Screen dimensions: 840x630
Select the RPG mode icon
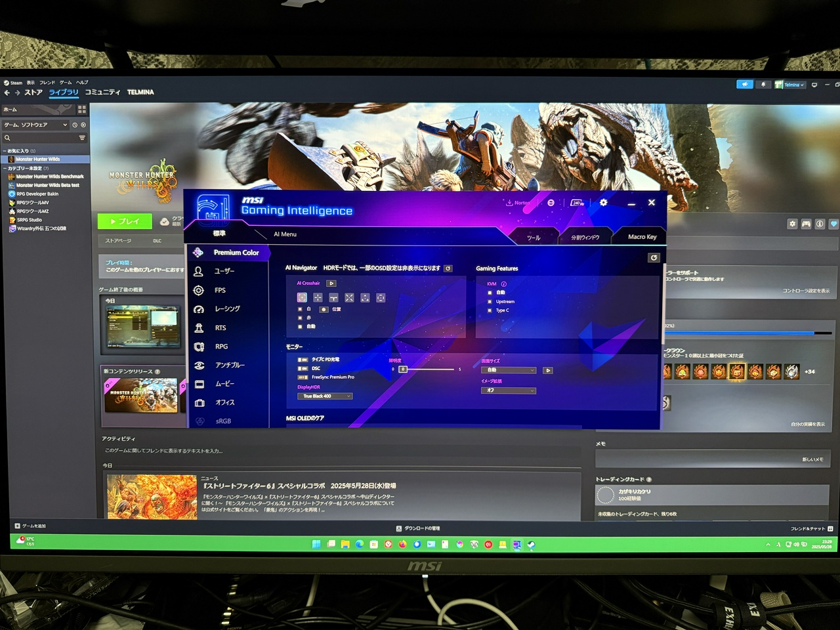click(x=198, y=346)
